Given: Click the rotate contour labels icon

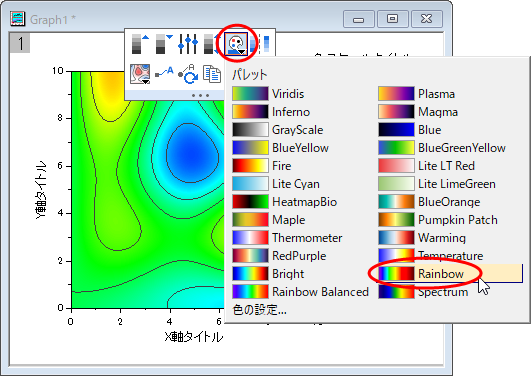Looking at the screenshot, I should [188, 74].
